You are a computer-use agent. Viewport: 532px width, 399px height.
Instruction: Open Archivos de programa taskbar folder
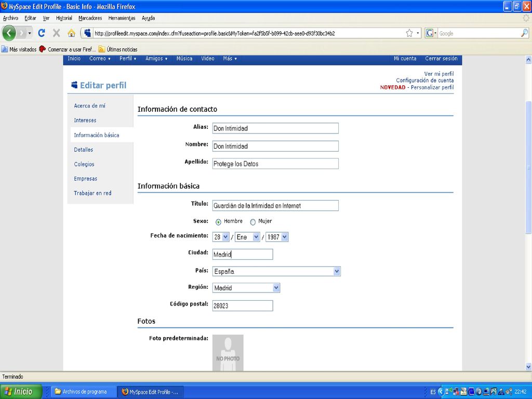[84, 392]
